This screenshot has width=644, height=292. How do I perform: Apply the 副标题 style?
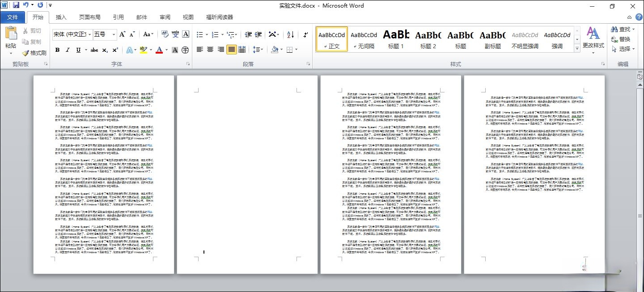click(493, 39)
